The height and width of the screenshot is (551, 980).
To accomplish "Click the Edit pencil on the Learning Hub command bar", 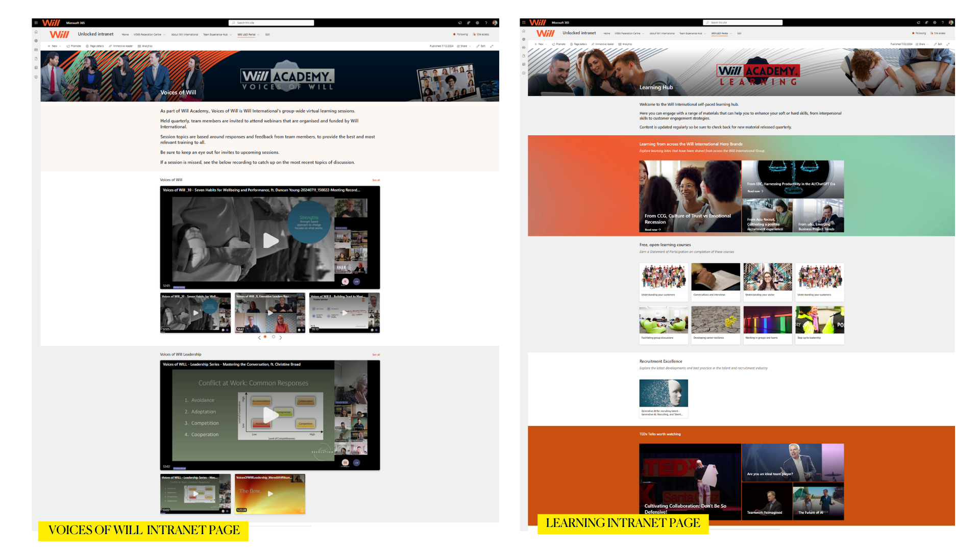I will 938,44.
